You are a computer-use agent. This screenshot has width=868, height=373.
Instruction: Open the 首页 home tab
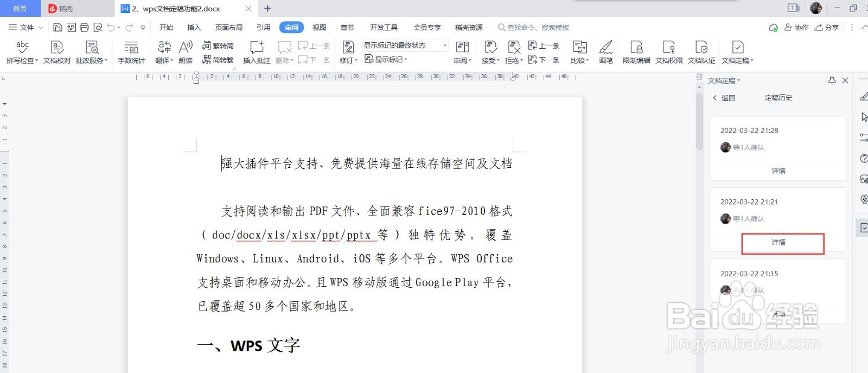pyautogui.click(x=20, y=8)
